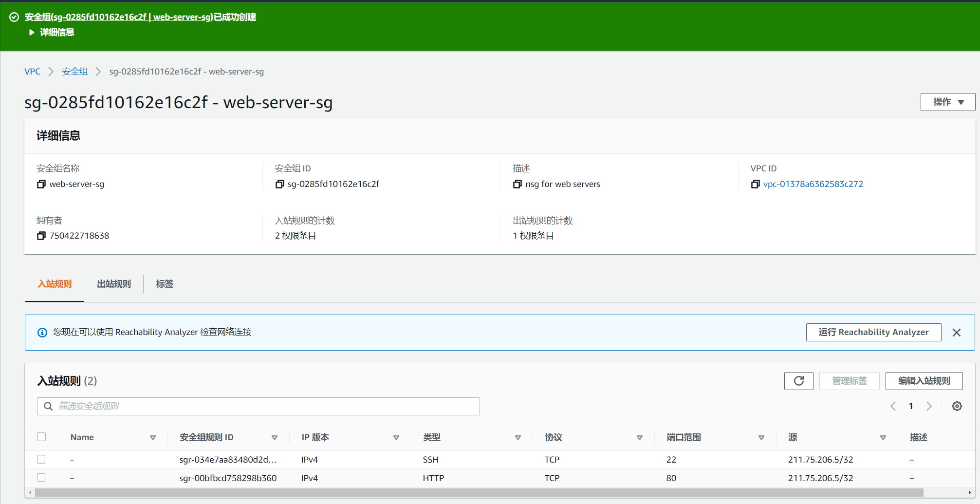Sort by 端口范围 column arrow
The height and width of the screenshot is (504, 980).
(x=761, y=438)
